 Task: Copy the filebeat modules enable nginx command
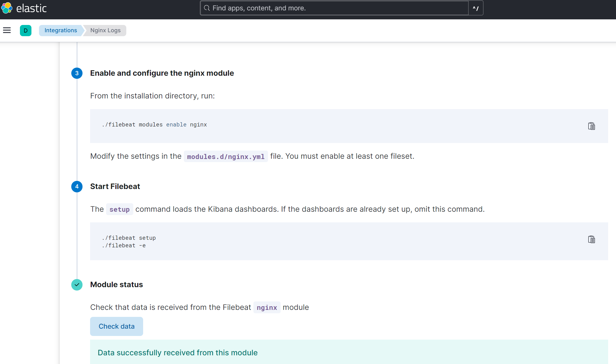coord(591,126)
